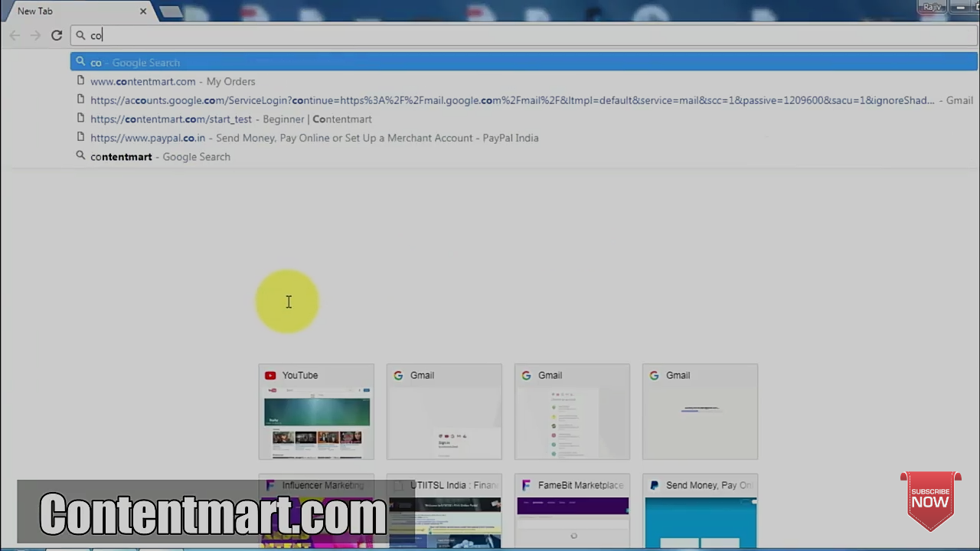Click the page icon beside paypal.co.in suggestion

coord(80,137)
